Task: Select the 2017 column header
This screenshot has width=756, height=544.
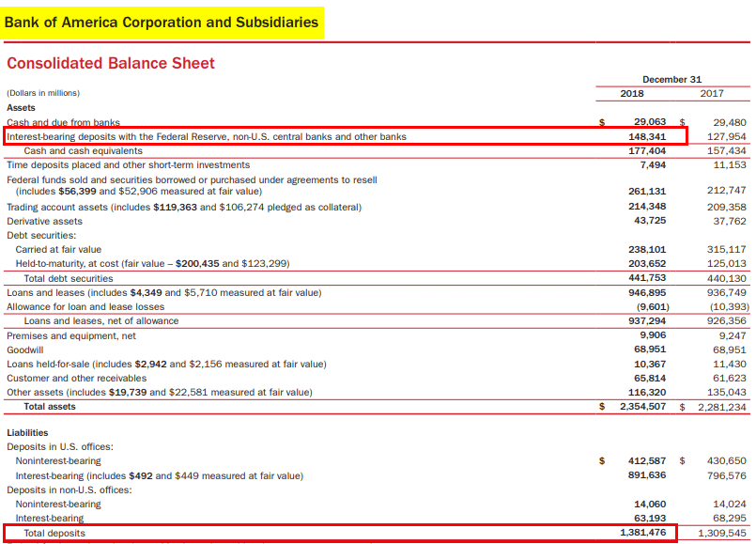Action: click(x=712, y=93)
